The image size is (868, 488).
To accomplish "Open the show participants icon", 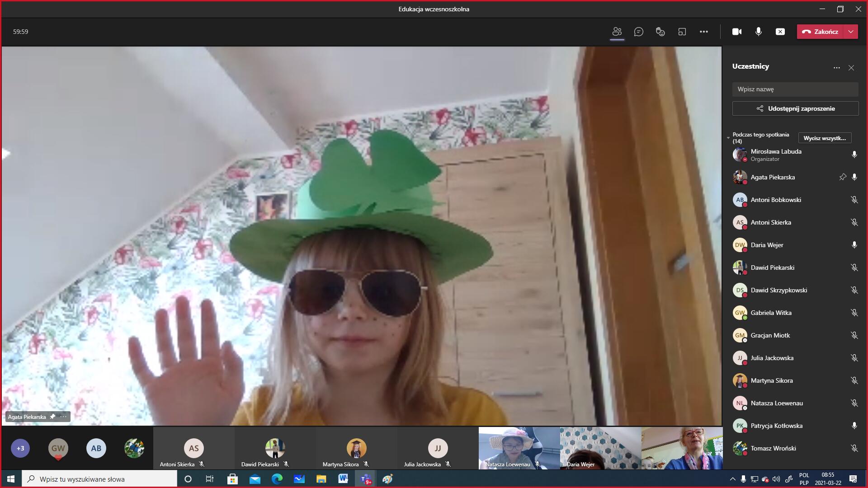I will click(617, 32).
